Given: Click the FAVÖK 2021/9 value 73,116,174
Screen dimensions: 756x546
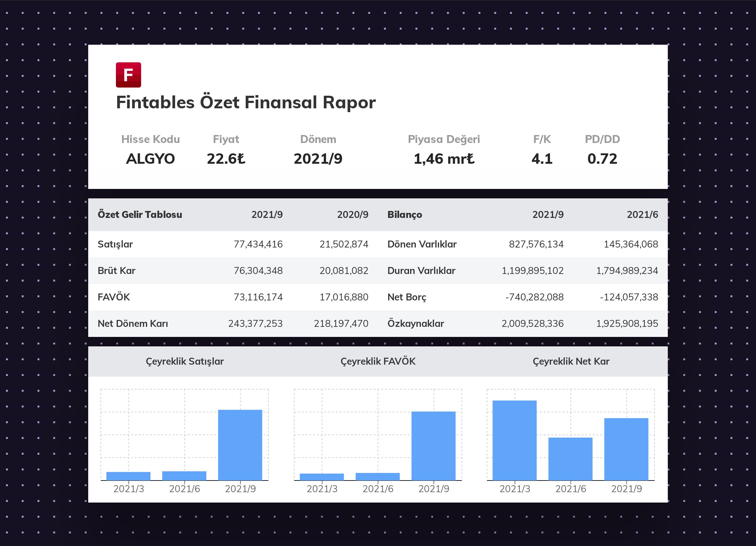Looking at the screenshot, I should [x=258, y=297].
